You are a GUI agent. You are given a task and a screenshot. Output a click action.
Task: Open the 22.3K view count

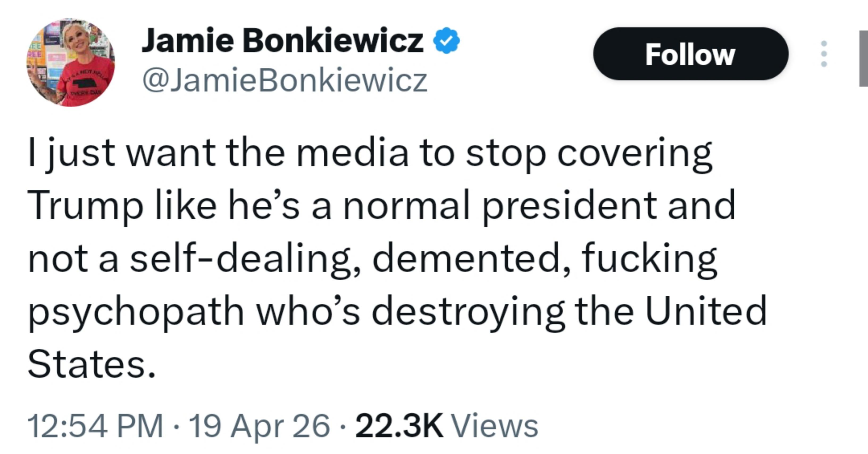click(x=399, y=426)
